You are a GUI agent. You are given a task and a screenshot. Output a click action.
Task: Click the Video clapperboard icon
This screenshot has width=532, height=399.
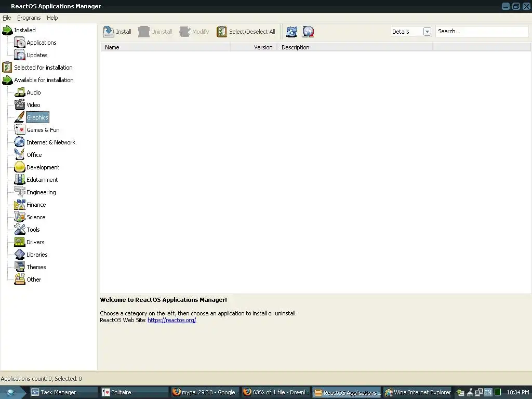(20, 105)
